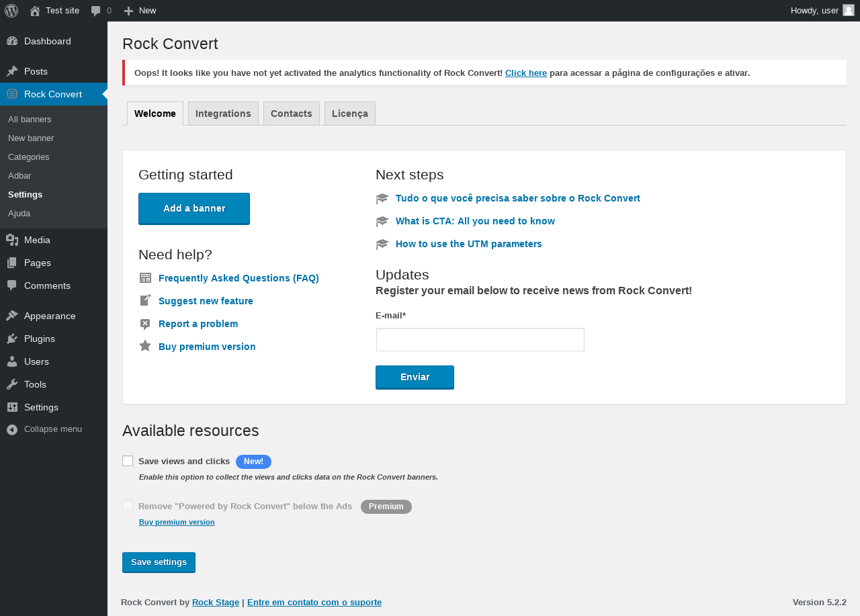Open the Frequently Asked Questions link
860x616 pixels.
pyautogui.click(x=239, y=278)
